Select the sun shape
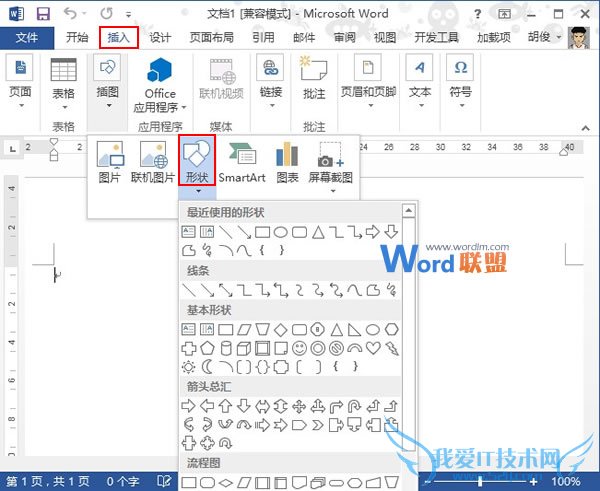 coord(188,367)
